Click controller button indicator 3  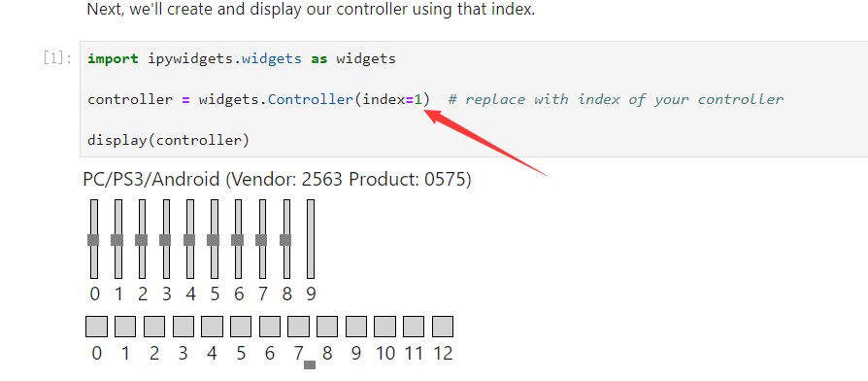184,327
